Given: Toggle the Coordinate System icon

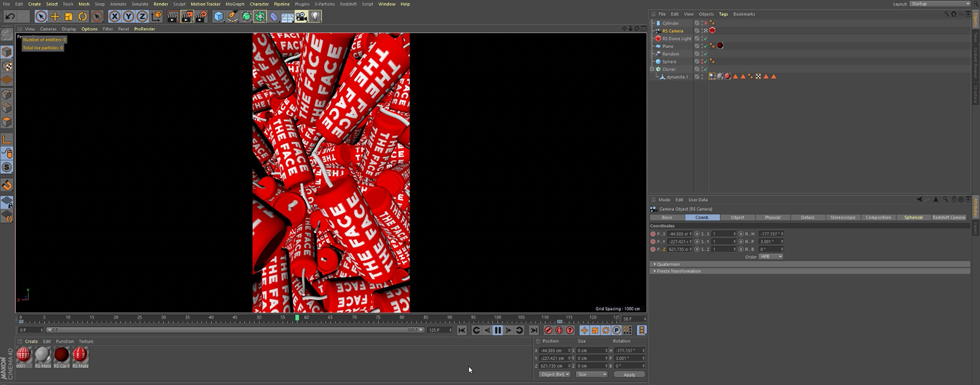Looking at the screenshot, I should [156, 17].
